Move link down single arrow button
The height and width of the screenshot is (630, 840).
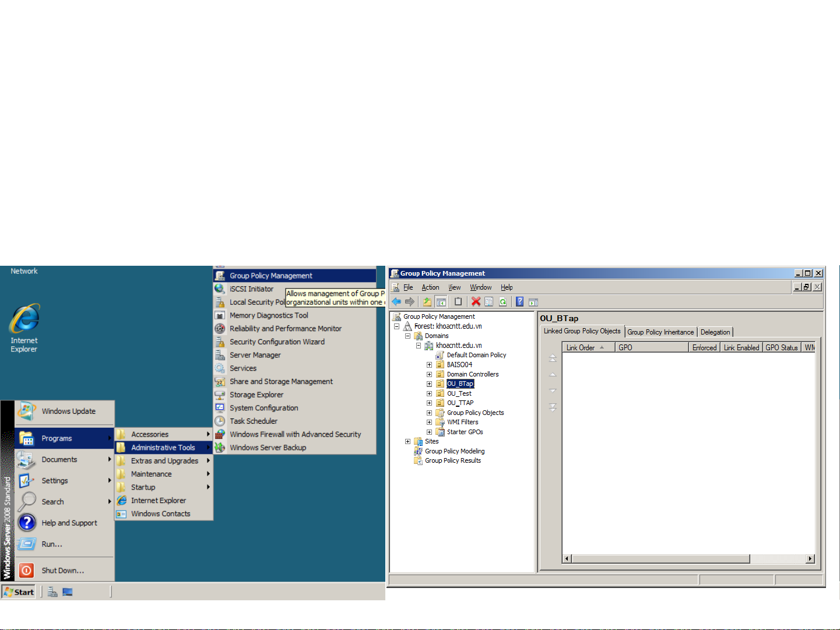click(553, 390)
